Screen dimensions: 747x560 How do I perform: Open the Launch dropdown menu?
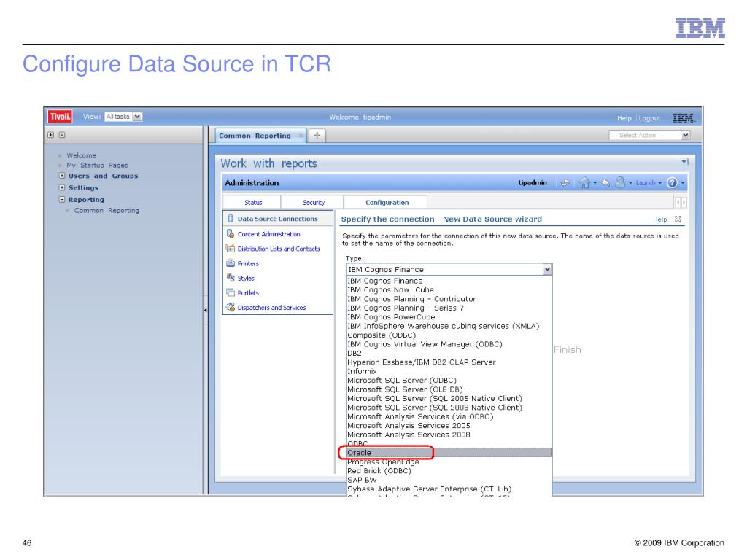coord(648,183)
